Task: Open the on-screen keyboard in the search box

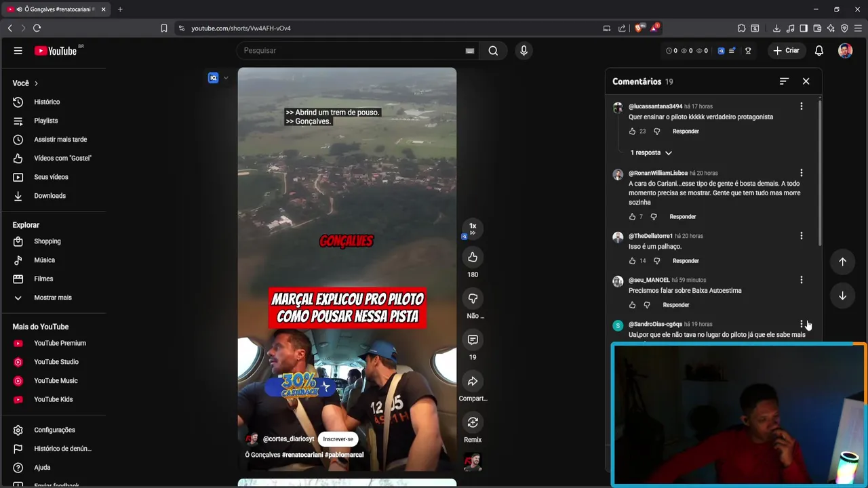Action: (x=469, y=51)
